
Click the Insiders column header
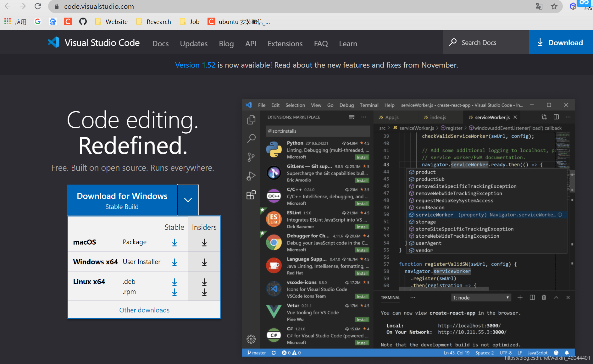pyautogui.click(x=204, y=227)
